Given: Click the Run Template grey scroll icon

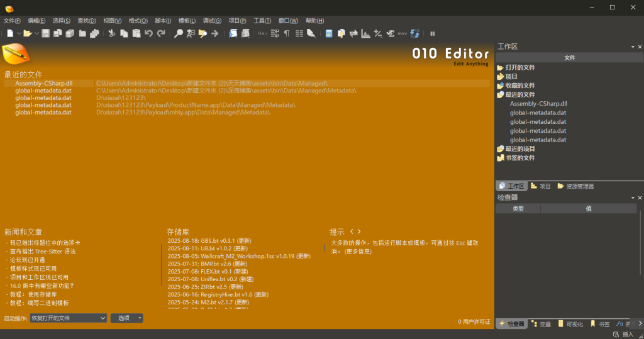Looking at the screenshot, I should pos(246,34).
